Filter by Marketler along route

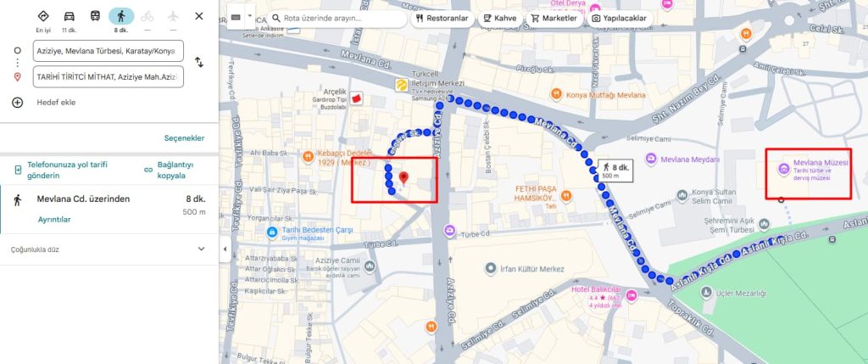[554, 19]
